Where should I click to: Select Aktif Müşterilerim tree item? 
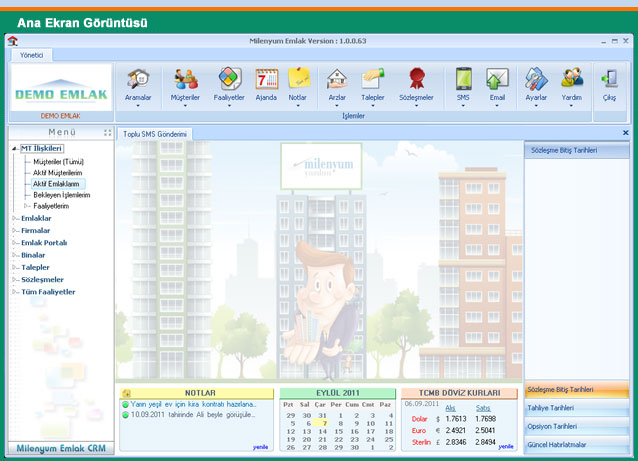tap(57, 173)
